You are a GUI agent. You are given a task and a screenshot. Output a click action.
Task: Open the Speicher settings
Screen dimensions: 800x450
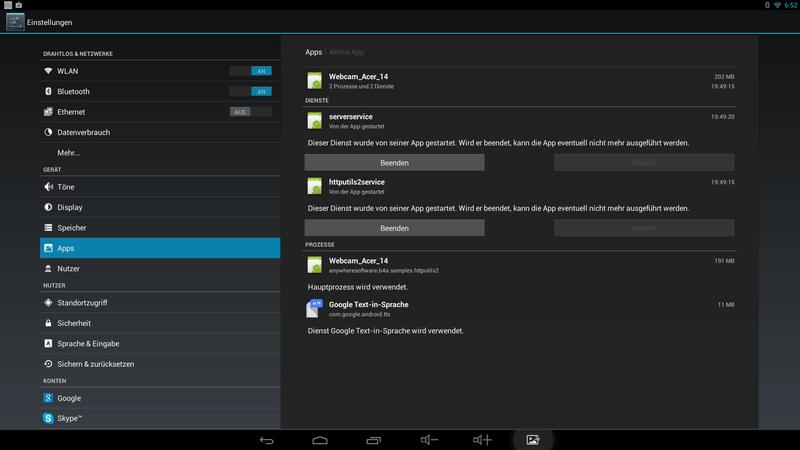[x=160, y=228]
